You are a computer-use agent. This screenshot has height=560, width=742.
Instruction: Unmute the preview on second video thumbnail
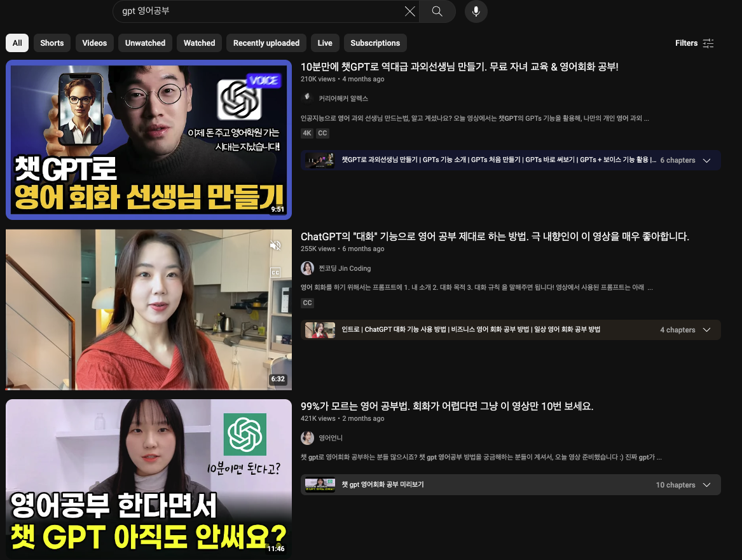(275, 245)
